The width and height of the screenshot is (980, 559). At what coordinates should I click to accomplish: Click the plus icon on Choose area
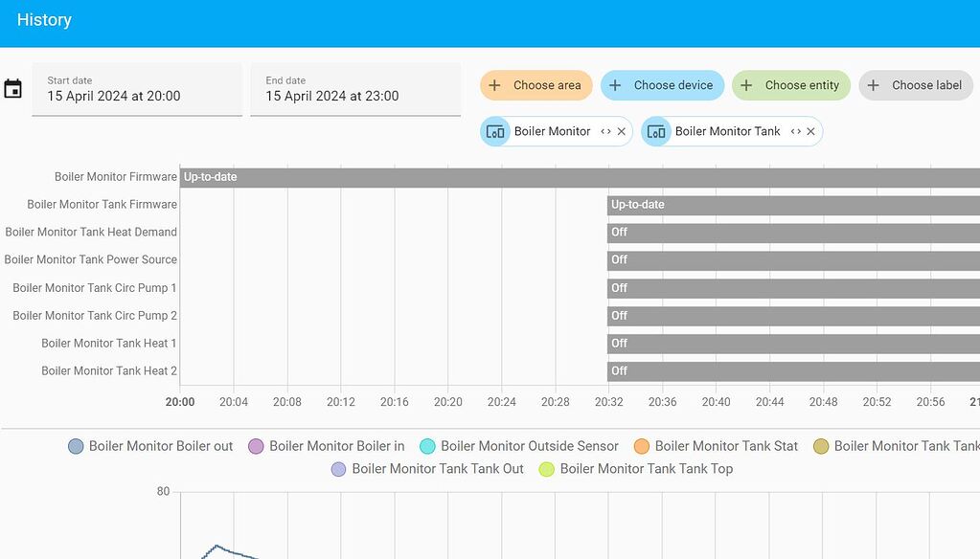[494, 85]
